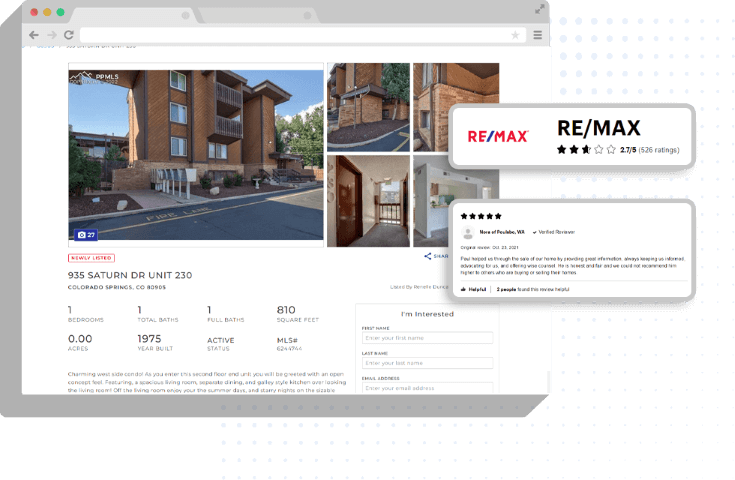Viewport: 735px width, 480px height.
Task: Click the RE/MAX logo in rating card
Action: (x=498, y=136)
